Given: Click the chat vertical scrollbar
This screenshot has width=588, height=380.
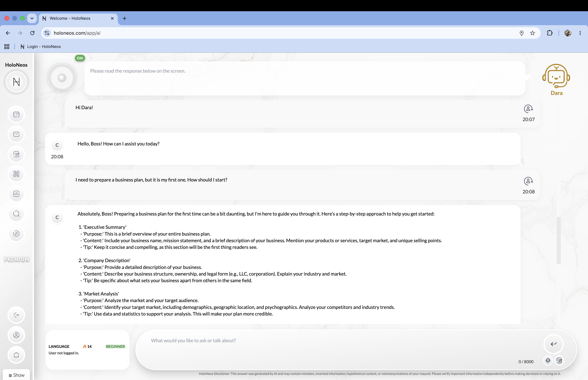Looking at the screenshot, I should pos(559,240).
